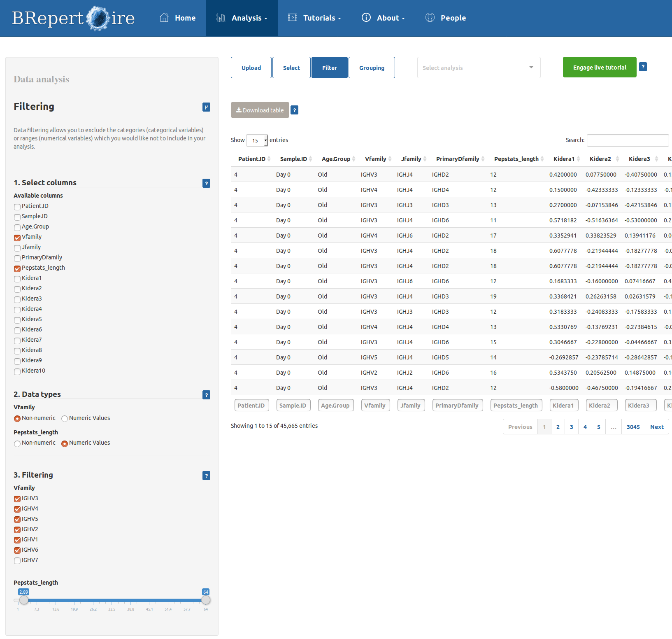Click the Pepstats_length slider right handle

(206, 600)
